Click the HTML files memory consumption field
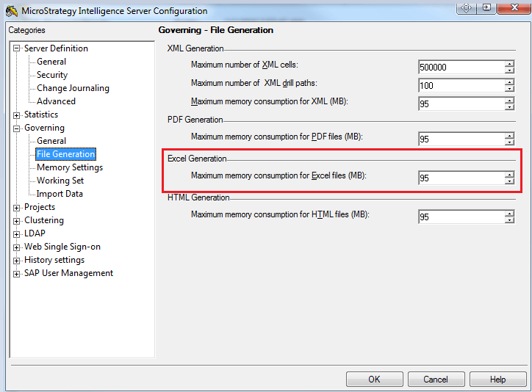Viewport: 532px width, 392px height. (x=461, y=217)
